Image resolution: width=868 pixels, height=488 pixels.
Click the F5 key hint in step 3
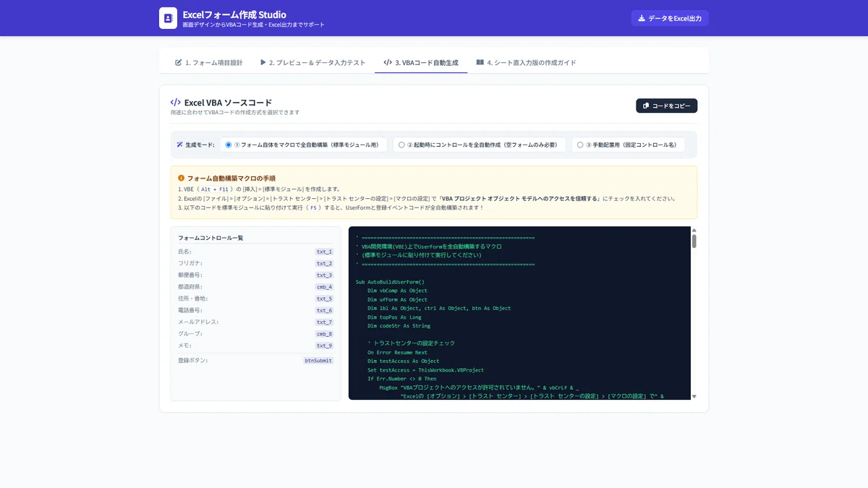[315, 207]
